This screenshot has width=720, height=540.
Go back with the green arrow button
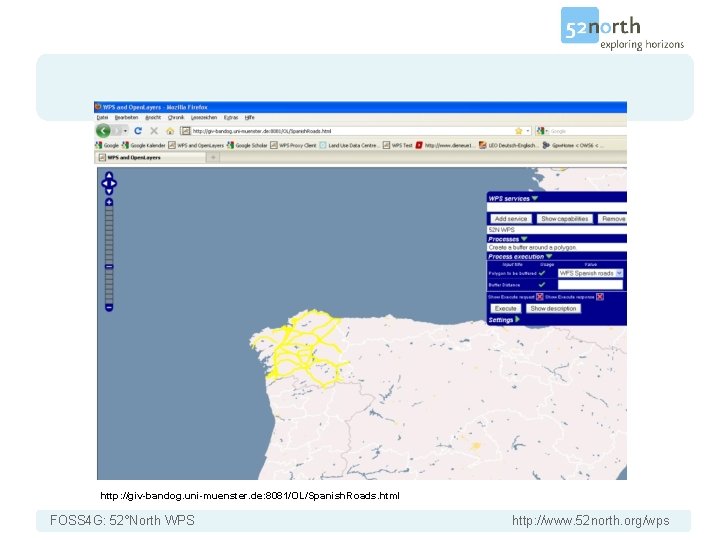point(103,131)
